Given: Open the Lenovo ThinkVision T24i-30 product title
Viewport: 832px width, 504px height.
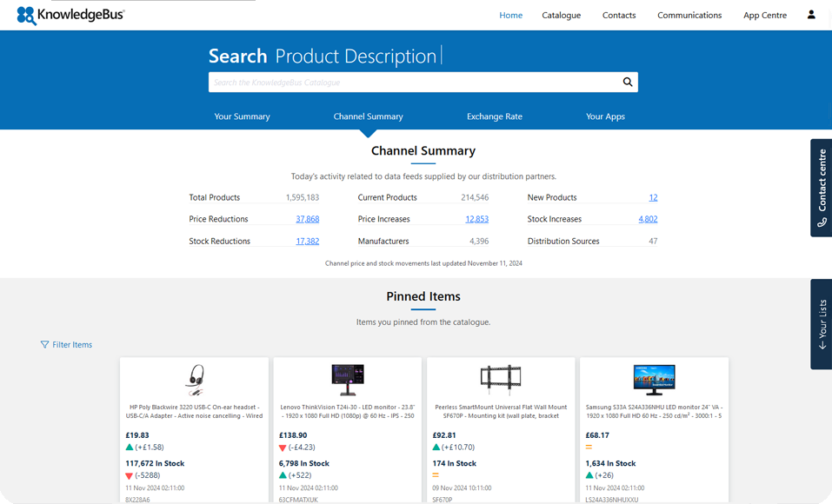Looking at the screenshot, I should (348, 412).
